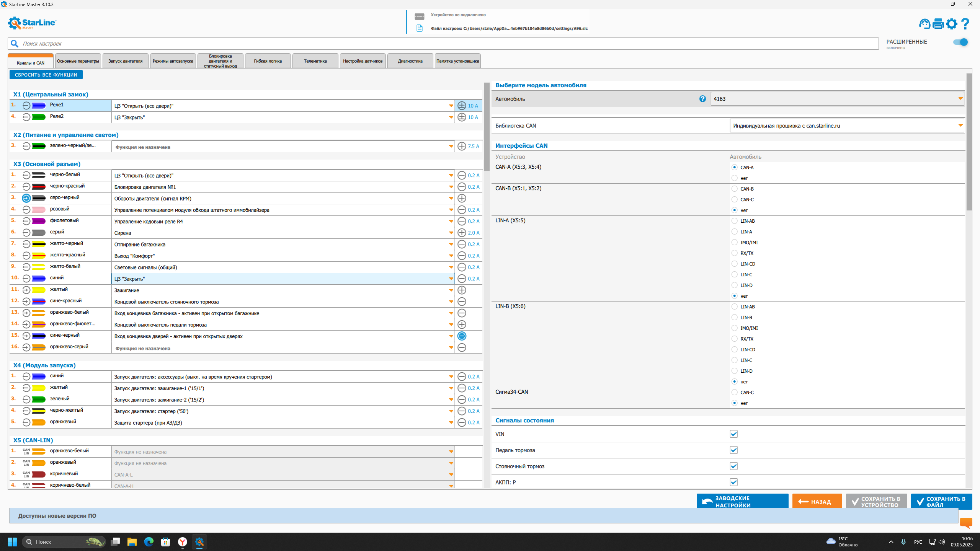Switch to Режимы автозапуска tab
This screenshot has height=551, width=980.
[x=173, y=61]
